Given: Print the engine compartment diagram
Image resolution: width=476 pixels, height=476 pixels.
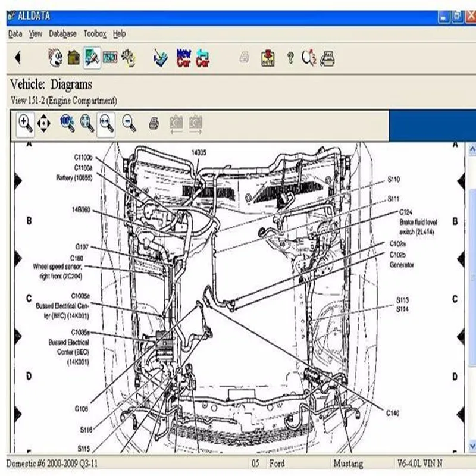Looking at the screenshot, I should click(x=153, y=122).
